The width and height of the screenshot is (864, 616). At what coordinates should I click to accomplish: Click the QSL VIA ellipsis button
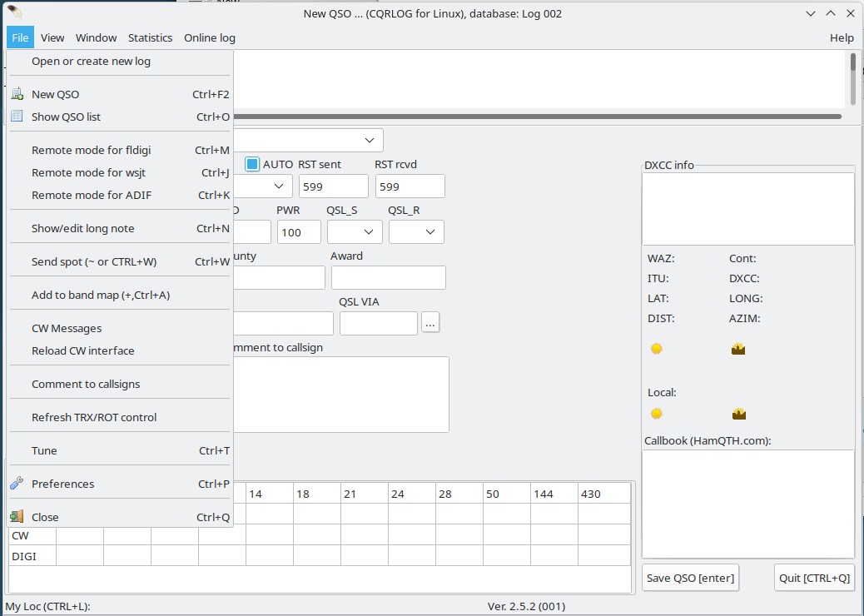coord(430,324)
